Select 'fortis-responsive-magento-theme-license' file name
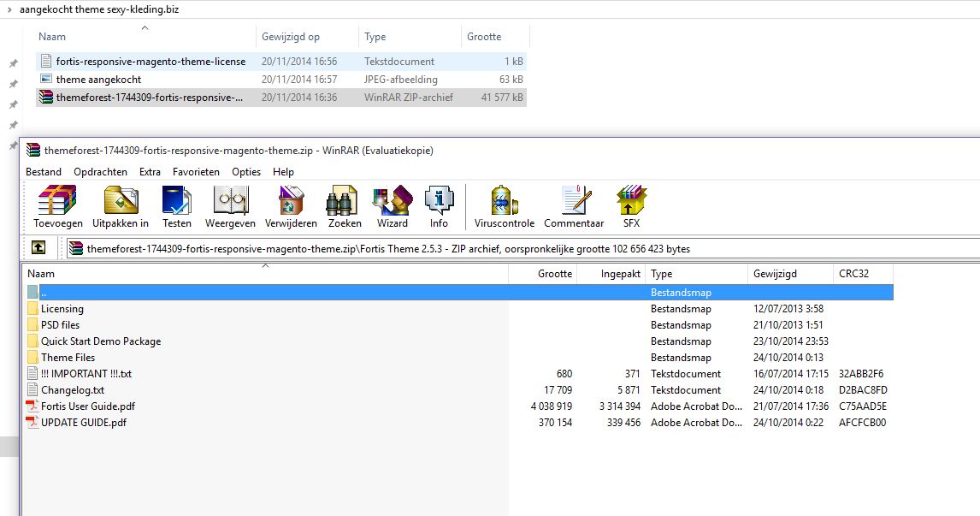This screenshot has width=980, height=516. 151,62
